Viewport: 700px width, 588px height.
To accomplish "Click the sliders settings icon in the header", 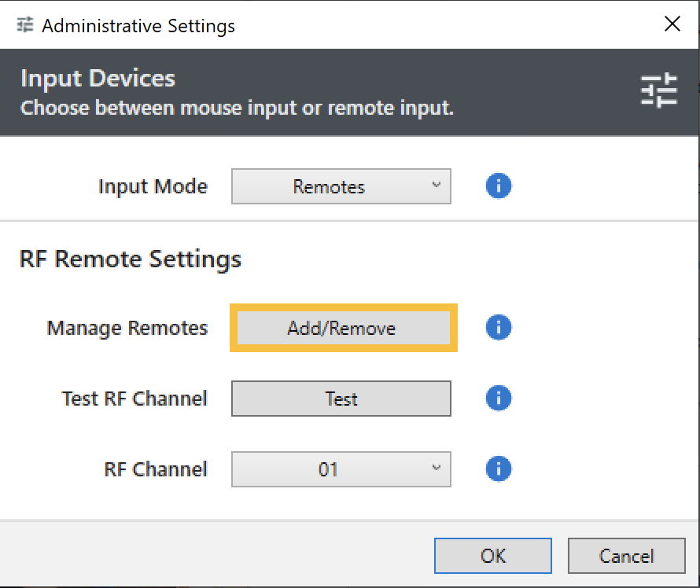I will 658,91.
